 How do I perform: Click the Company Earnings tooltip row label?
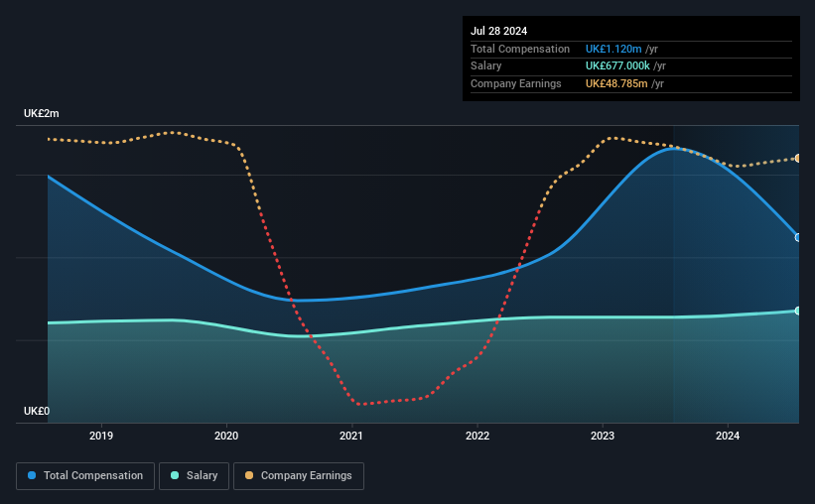click(x=515, y=83)
